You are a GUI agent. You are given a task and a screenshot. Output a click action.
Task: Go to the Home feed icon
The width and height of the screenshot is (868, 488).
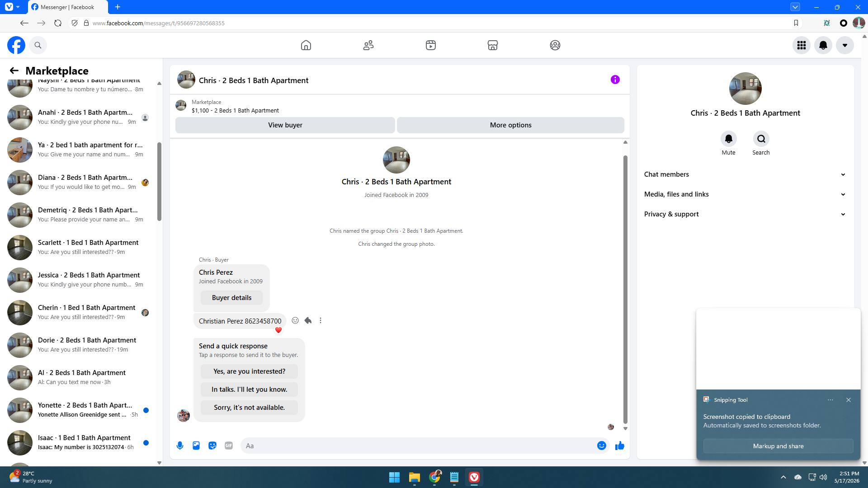[x=306, y=45]
